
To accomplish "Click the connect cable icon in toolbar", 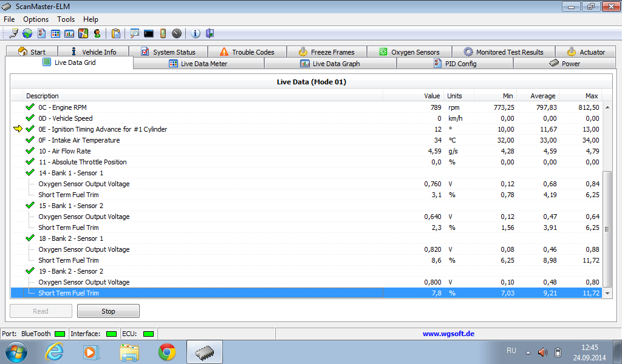I will point(13,33).
